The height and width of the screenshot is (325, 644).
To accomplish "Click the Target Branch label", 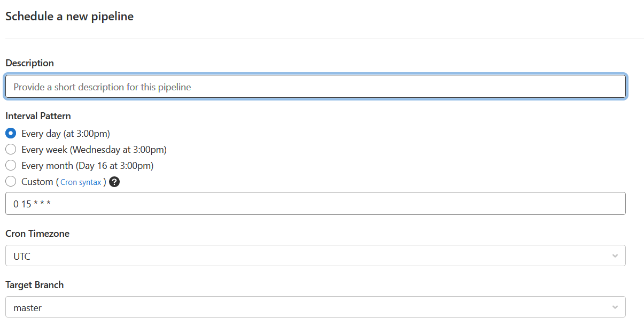I will click(35, 285).
